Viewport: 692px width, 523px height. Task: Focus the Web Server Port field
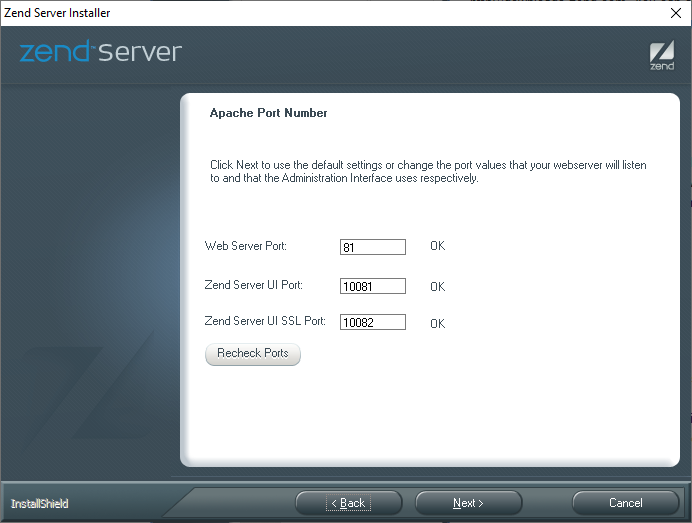(372, 247)
